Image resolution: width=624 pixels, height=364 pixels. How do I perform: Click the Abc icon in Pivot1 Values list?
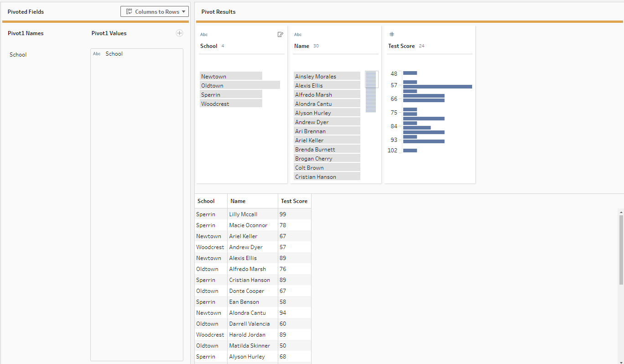point(97,54)
